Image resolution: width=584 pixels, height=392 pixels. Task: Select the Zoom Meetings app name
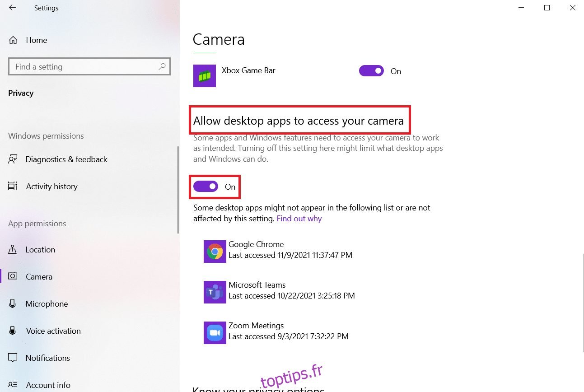pyautogui.click(x=256, y=325)
